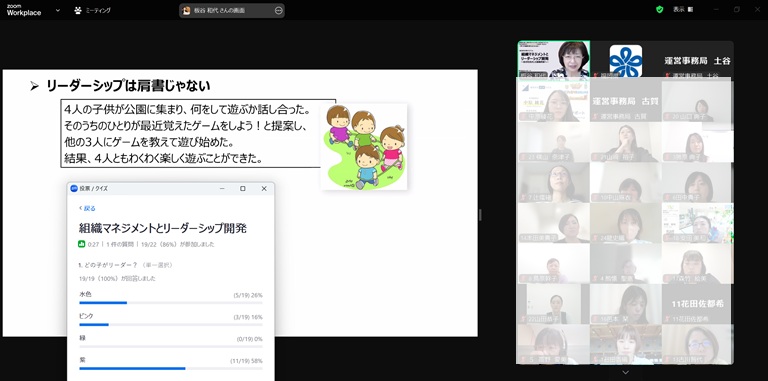768x381 pixels.
Task: Select the 運営事務局 土谷 participant tile
Action: [697, 59]
